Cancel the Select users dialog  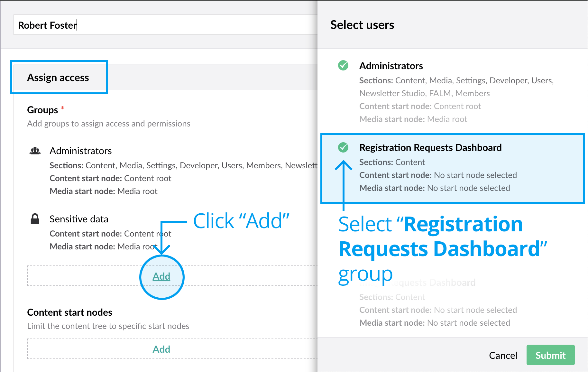coord(503,355)
